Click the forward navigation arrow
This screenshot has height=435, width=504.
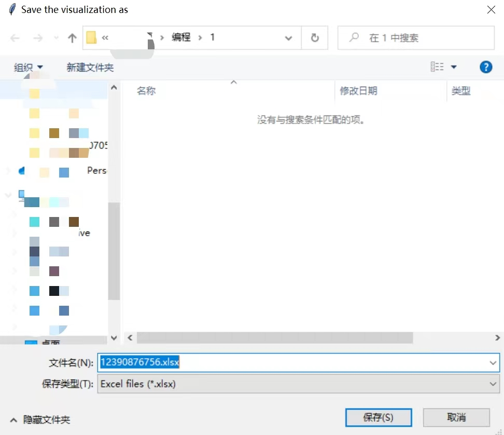point(37,37)
